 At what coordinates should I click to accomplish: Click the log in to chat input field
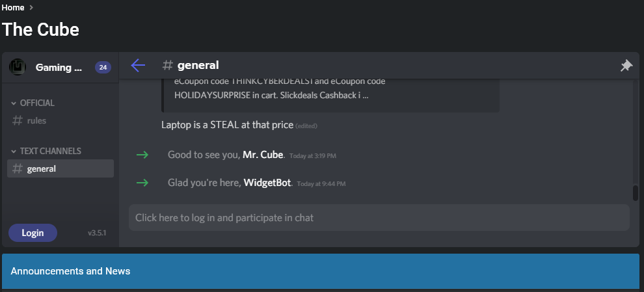[x=379, y=218]
